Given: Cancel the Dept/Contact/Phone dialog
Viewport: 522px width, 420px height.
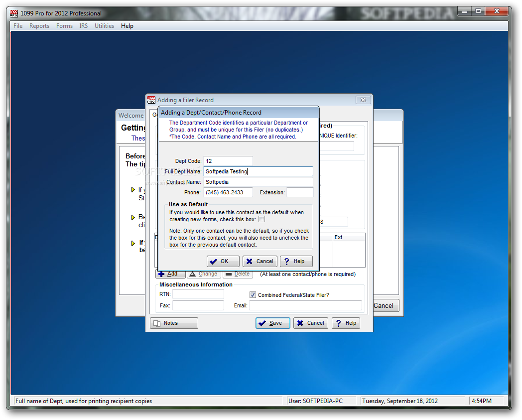Looking at the screenshot, I should [260, 261].
